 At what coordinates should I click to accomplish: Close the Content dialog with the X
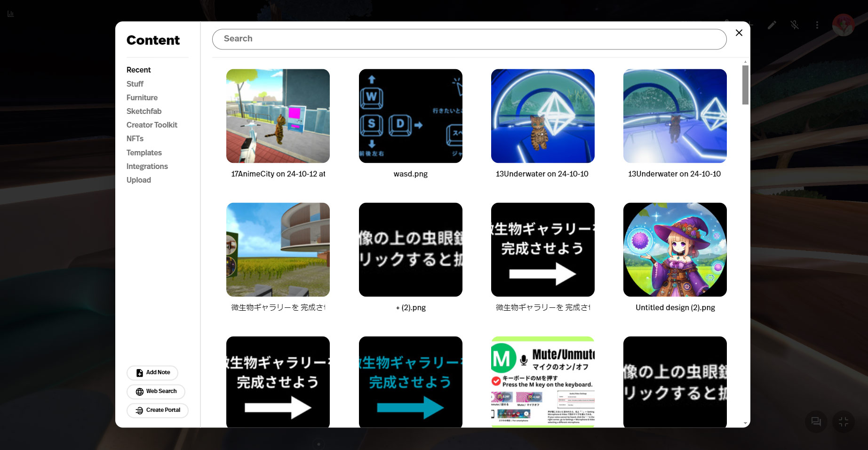pyautogui.click(x=739, y=32)
